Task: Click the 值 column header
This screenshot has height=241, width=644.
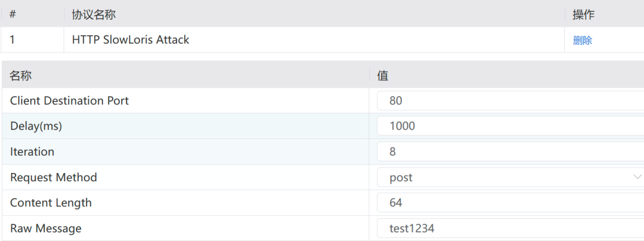Action: pyautogui.click(x=383, y=76)
